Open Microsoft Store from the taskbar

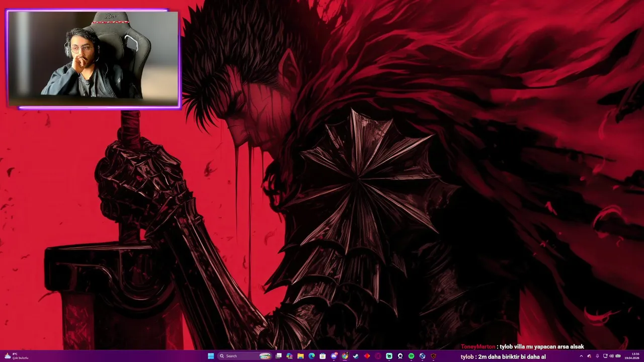[323, 356]
